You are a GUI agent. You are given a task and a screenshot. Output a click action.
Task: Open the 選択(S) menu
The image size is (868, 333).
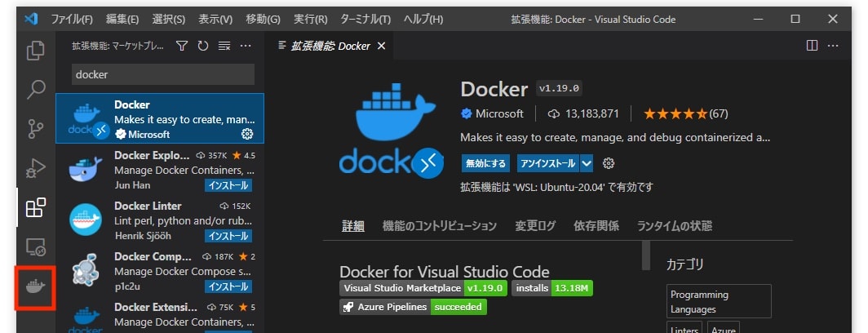click(169, 20)
